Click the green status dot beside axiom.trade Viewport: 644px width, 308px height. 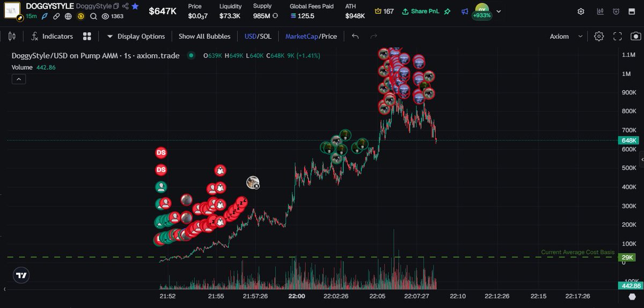[191, 55]
